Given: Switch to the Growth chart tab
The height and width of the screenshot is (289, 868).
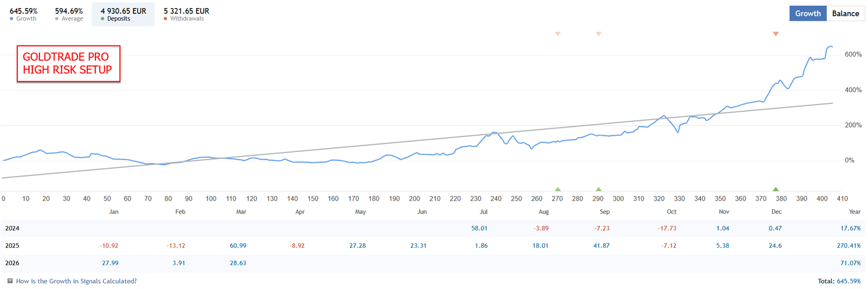Looking at the screenshot, I should [808, 13].
